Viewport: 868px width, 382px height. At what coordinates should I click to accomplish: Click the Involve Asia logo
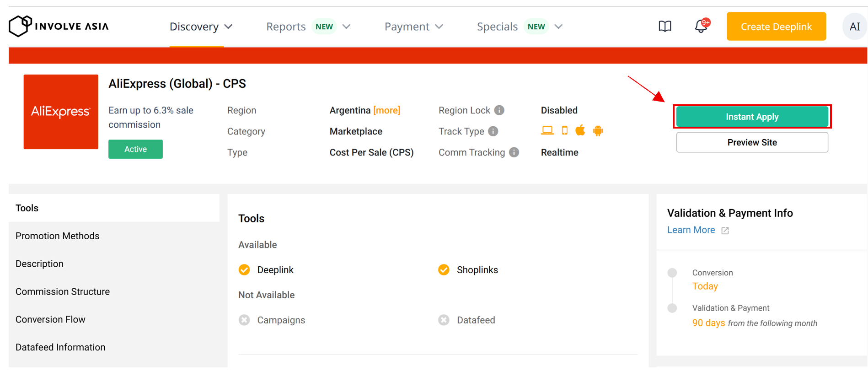(x=59, y=26)
